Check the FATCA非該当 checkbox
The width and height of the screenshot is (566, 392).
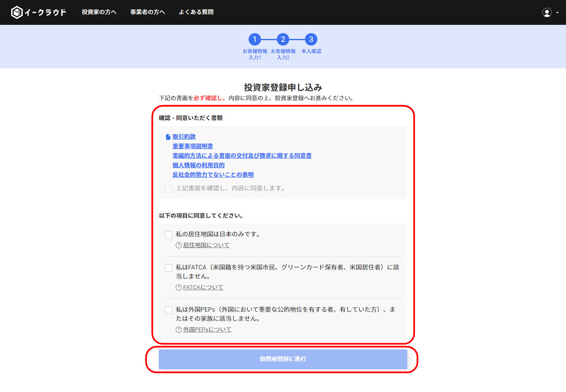pyautogui.click(x=168, y=267)
